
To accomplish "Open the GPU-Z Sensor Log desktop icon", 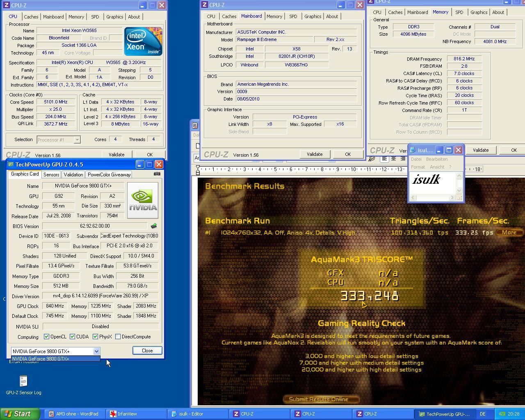I will click(23, 385).
